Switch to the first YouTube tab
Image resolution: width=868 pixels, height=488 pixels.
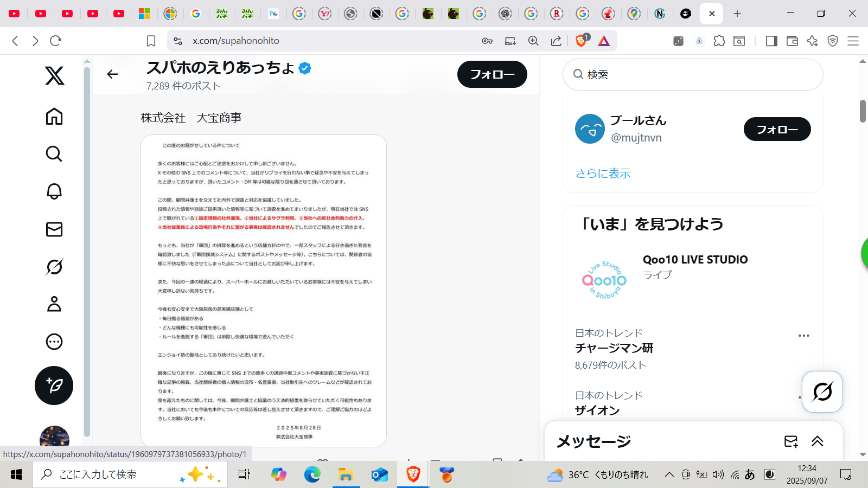tap(15, 14)
